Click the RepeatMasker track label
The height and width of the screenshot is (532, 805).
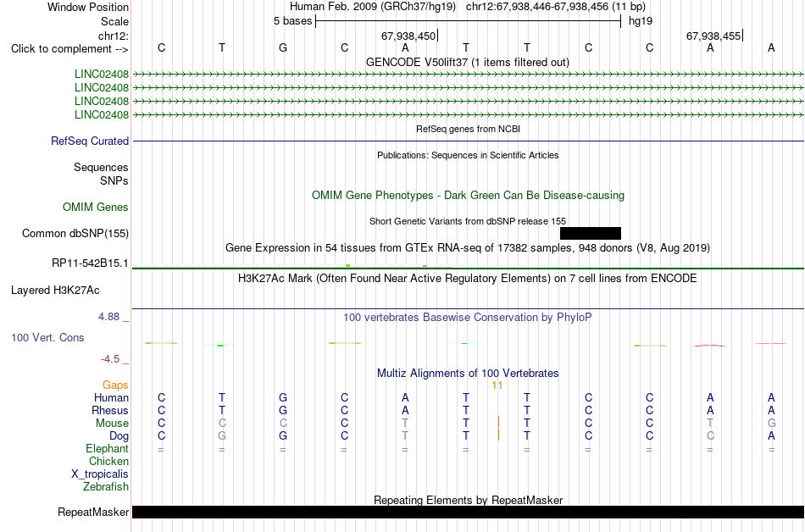[93, 512]
